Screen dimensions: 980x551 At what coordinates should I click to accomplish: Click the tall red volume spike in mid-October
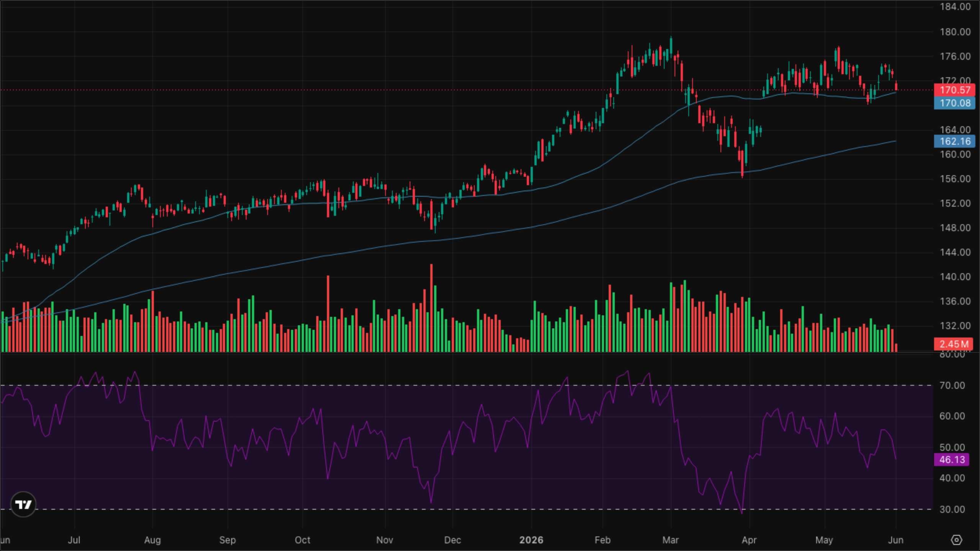328,313
